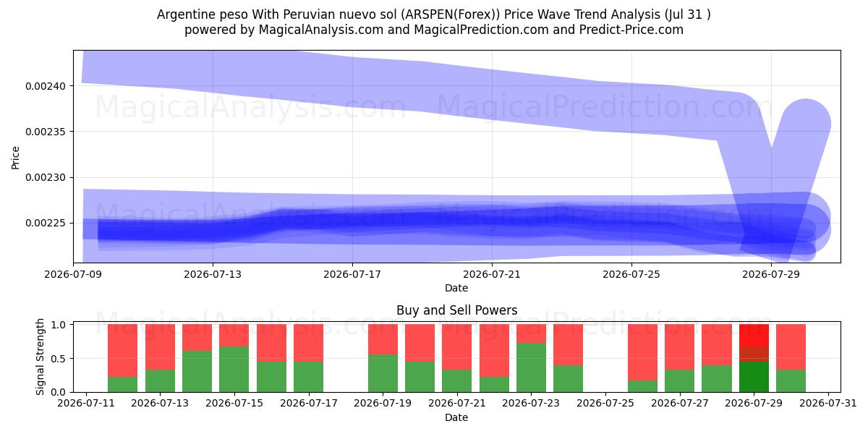Click the upper light-blue wave band near 2026-07-17
Screen dimensions: 868x434
point(352,82)
